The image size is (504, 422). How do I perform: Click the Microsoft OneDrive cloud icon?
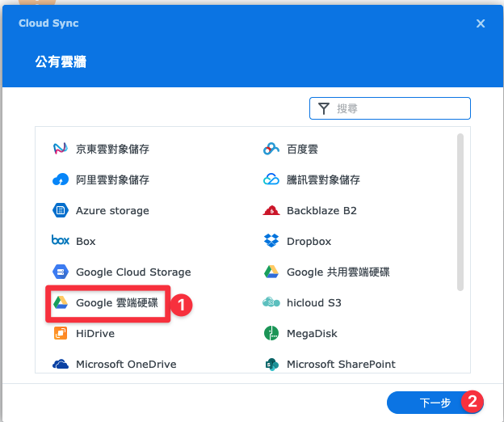[60, 364]
